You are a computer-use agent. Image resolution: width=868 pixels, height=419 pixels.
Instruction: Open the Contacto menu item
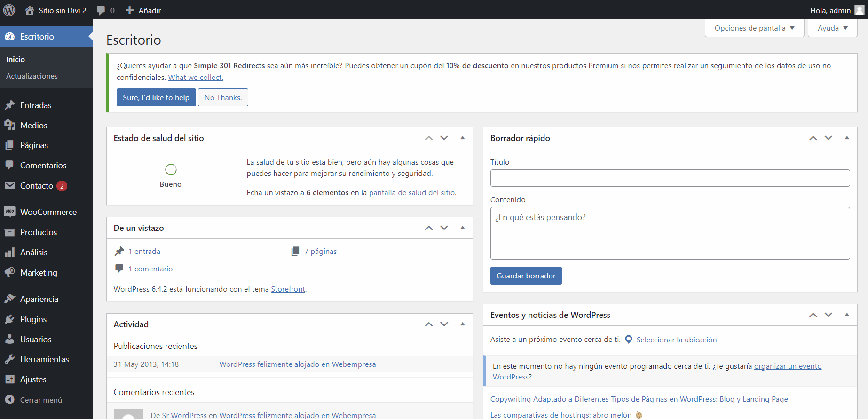[x=37, y=186]
